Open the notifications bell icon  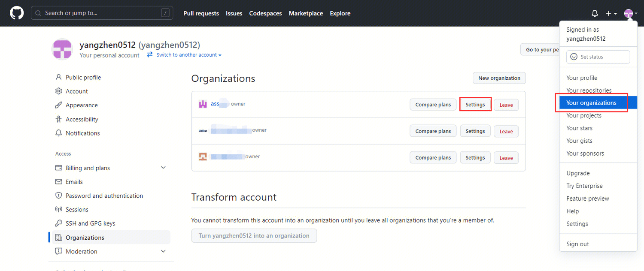click(x=595, y=13)
